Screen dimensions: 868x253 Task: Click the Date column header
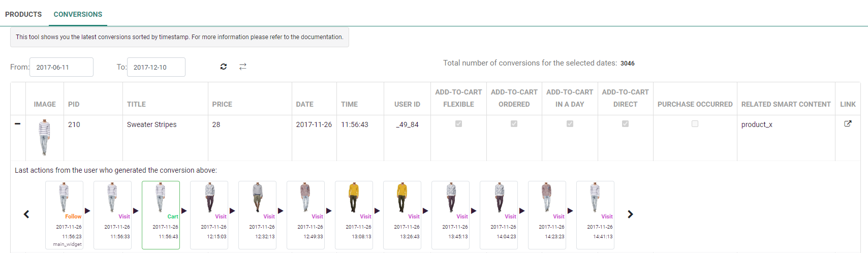click(304, 104)
